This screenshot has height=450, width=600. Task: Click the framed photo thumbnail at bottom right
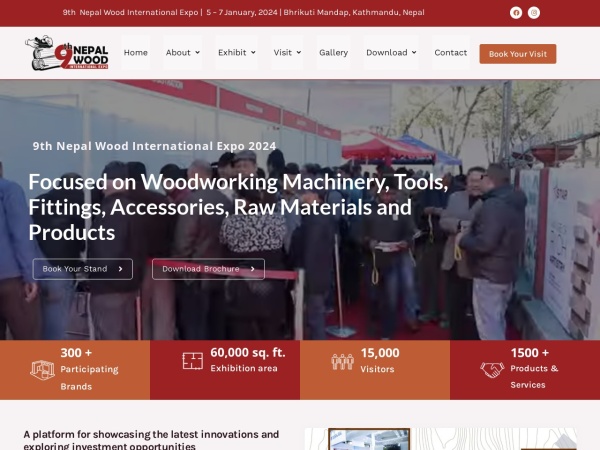click(369, 439)
